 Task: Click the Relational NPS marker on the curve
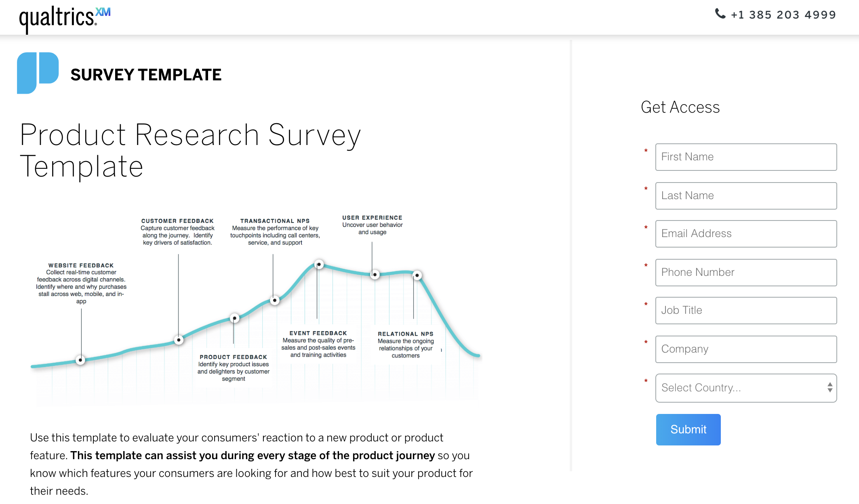(417, 275)
